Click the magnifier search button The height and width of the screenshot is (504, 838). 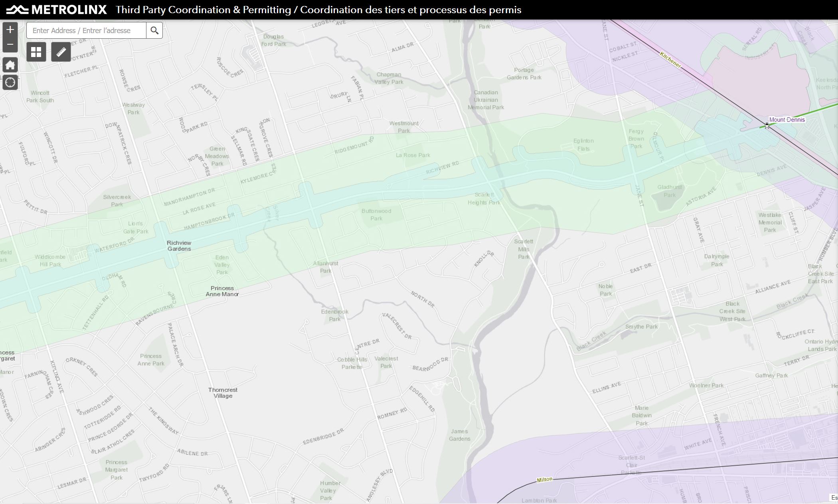tap(154, 30)
